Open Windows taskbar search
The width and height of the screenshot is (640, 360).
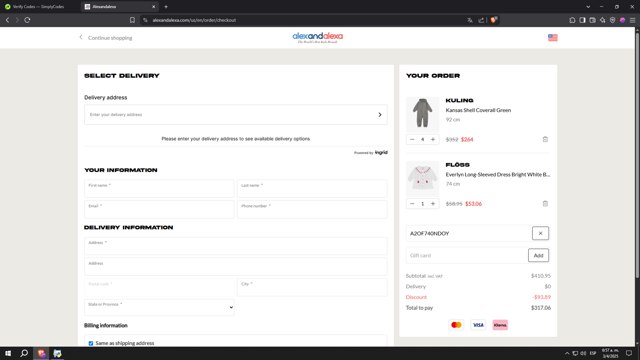24,353
